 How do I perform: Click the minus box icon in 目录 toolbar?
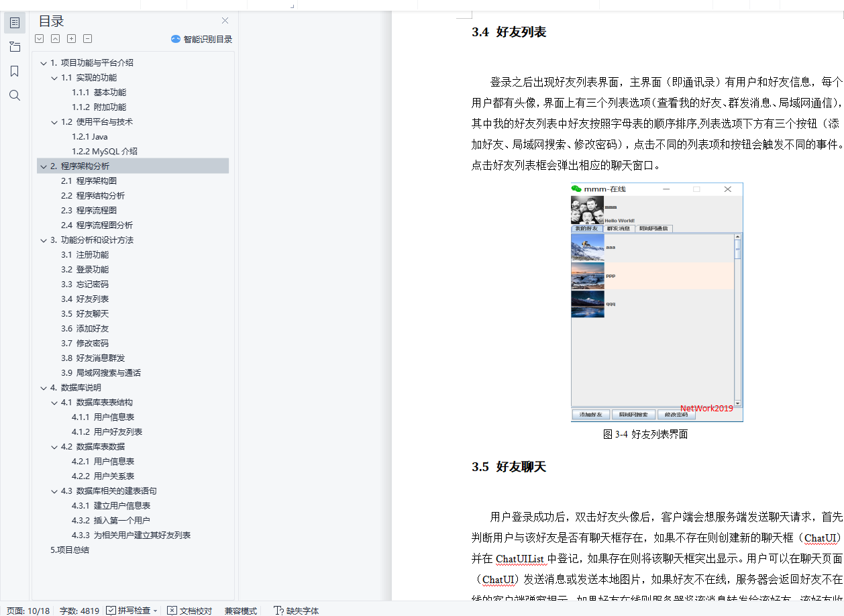(88, 39)
